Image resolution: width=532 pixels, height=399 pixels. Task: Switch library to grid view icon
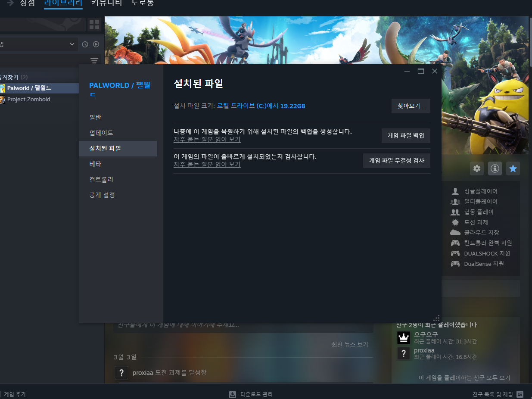[x=94, y=25]
